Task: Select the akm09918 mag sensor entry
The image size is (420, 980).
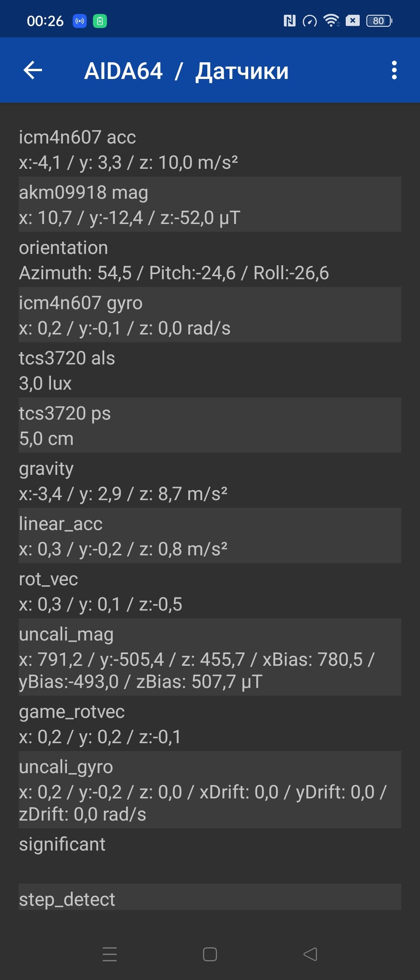Action: [x=210, y=205]
